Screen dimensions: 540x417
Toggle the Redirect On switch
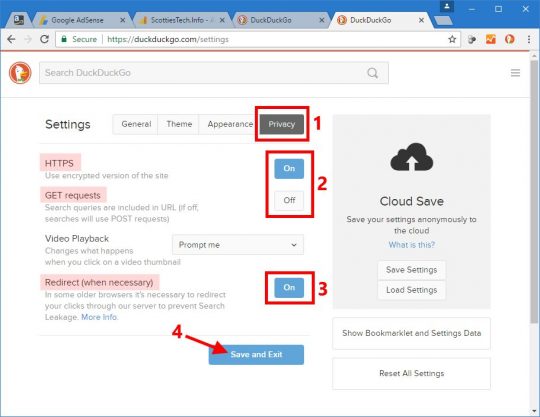pos(289,287)
